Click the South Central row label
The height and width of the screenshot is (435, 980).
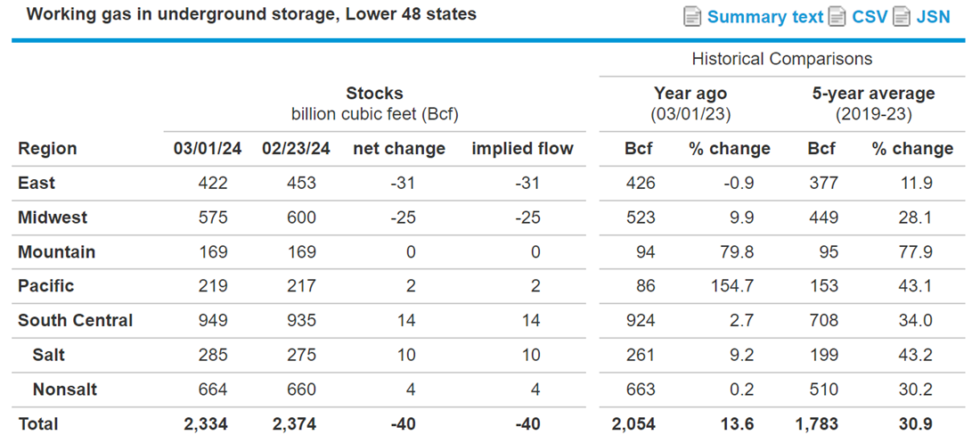point(76,321)
